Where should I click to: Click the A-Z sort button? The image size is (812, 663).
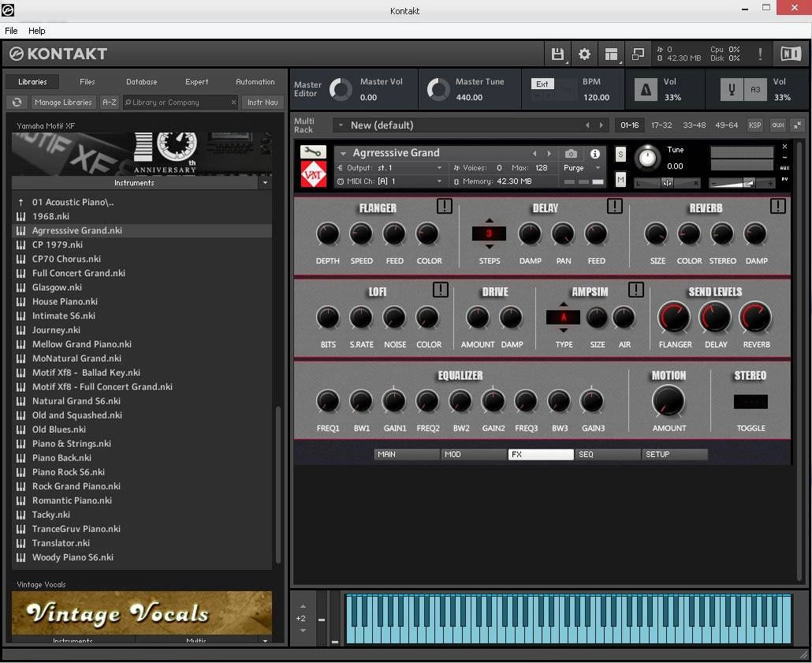pyautogui.click(x=110, y=102)
